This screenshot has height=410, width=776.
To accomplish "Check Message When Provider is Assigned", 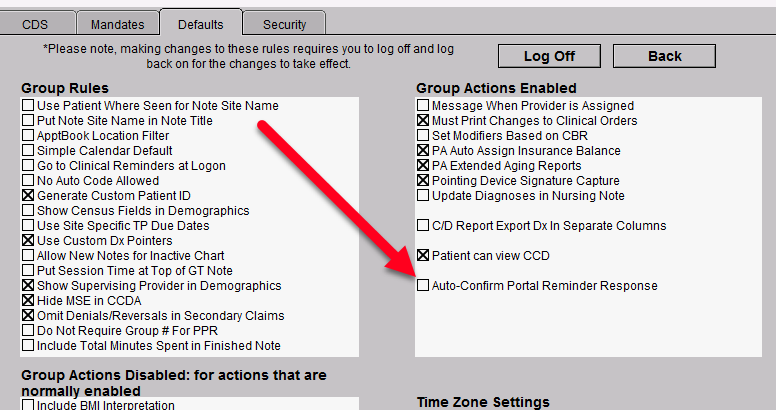I will [424, 106].
